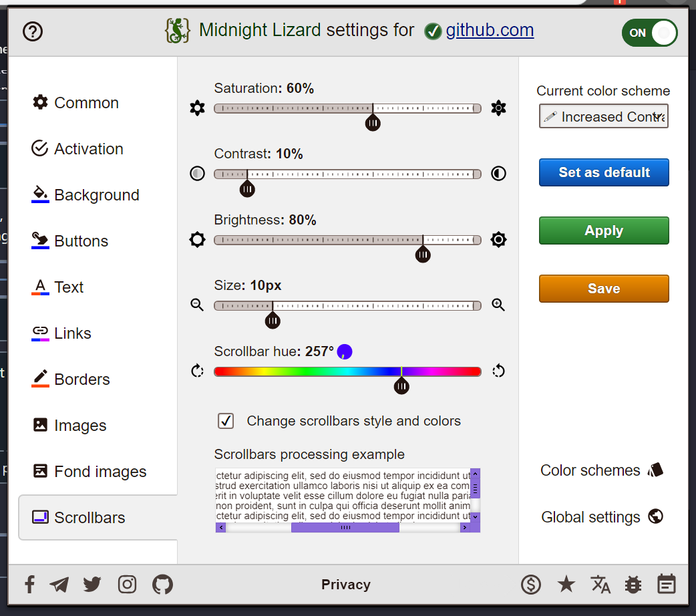Click the purple scrollbar thumb in the processing example
Image resolution: width=696 pixels, height=616 pixels.
pos(345,527)
